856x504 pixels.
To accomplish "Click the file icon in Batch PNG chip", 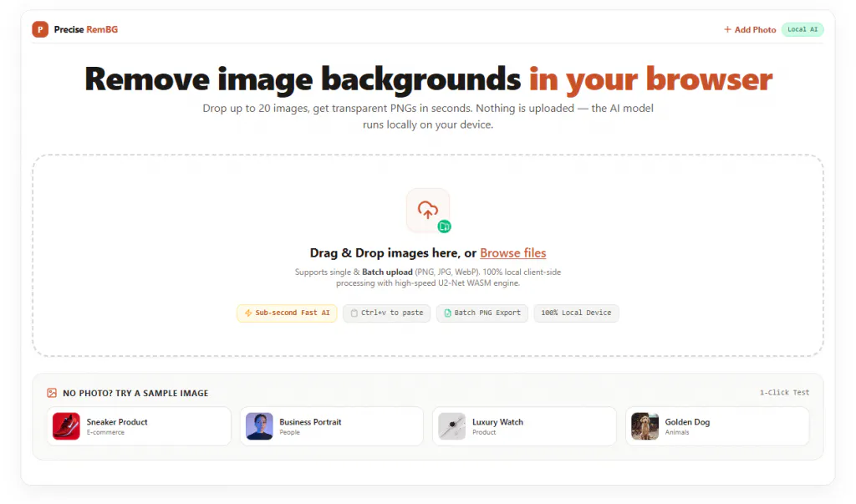I will (x=448, y=313).
